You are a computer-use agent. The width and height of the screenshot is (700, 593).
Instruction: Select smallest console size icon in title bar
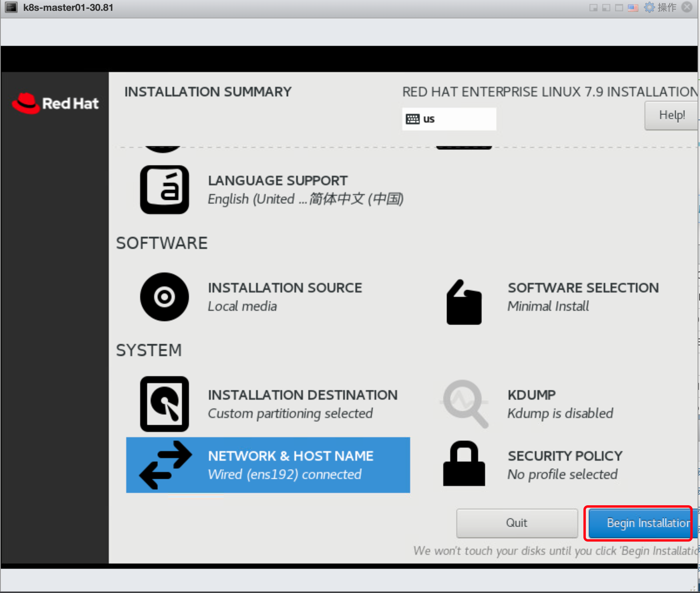[x=593, y=8]
